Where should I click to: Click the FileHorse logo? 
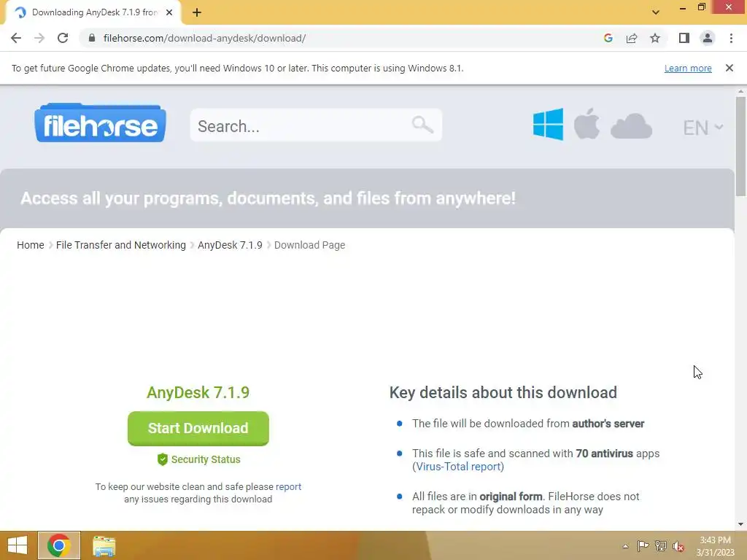point(100,123)
